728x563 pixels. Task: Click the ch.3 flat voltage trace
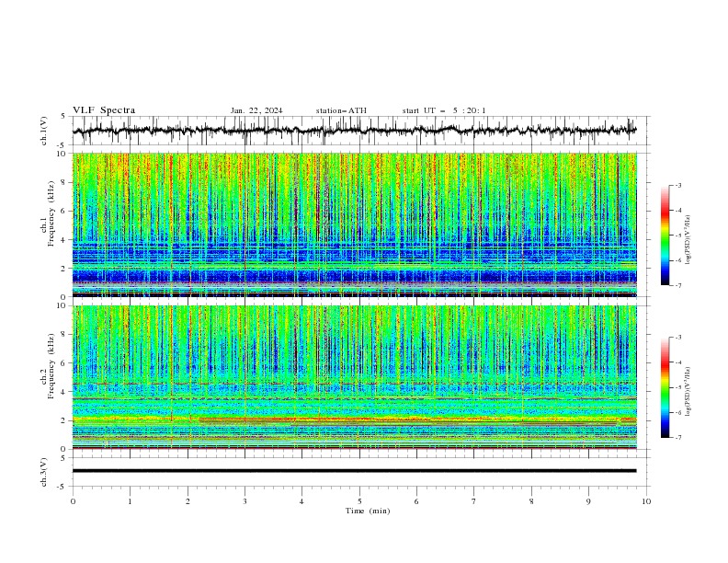[x=354, y=471]
